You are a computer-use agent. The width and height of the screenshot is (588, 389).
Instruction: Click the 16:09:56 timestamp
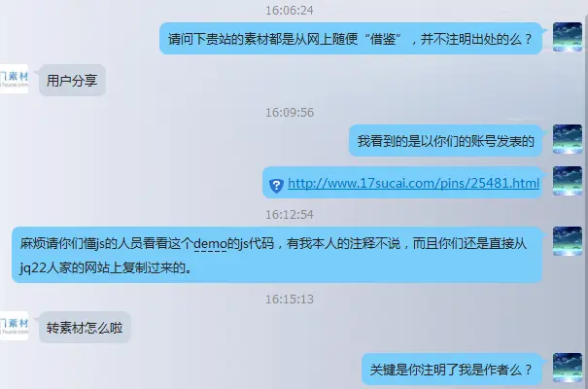(x=290, y=112)
